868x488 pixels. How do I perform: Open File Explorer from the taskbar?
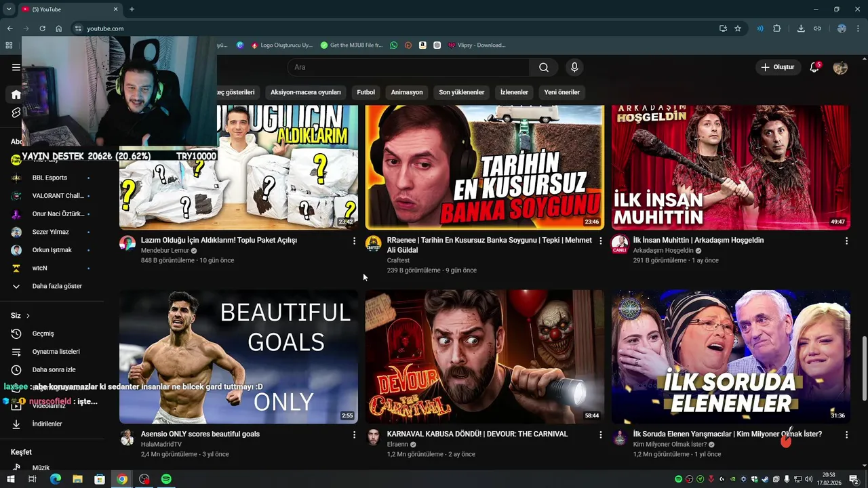point(77,479)
